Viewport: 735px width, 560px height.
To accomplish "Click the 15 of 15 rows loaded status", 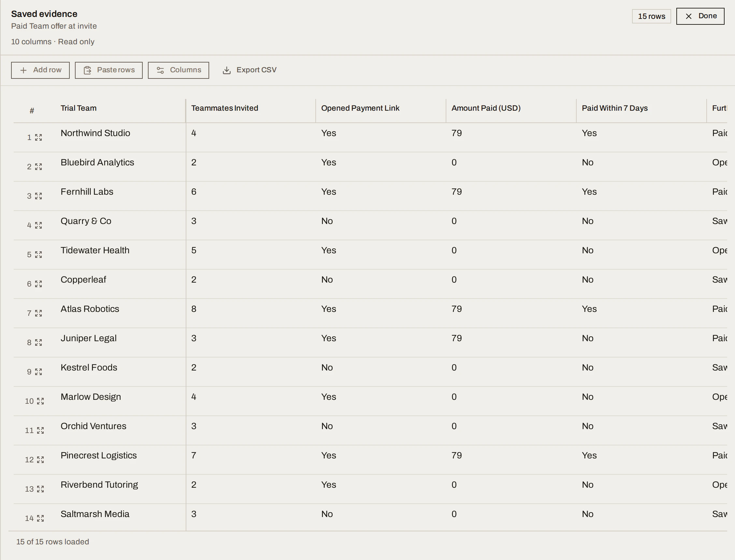I will point(53,542).
